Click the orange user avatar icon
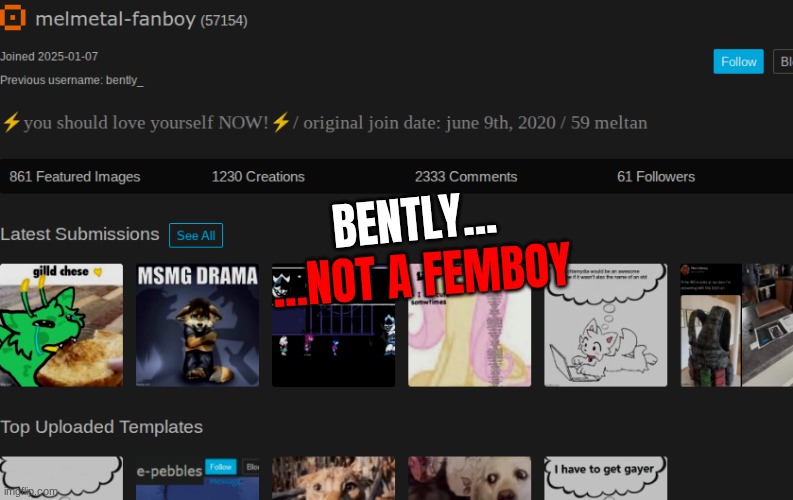The width and height of the screenshot is (793, 500). pyautogui.click(x=12, y=18)
